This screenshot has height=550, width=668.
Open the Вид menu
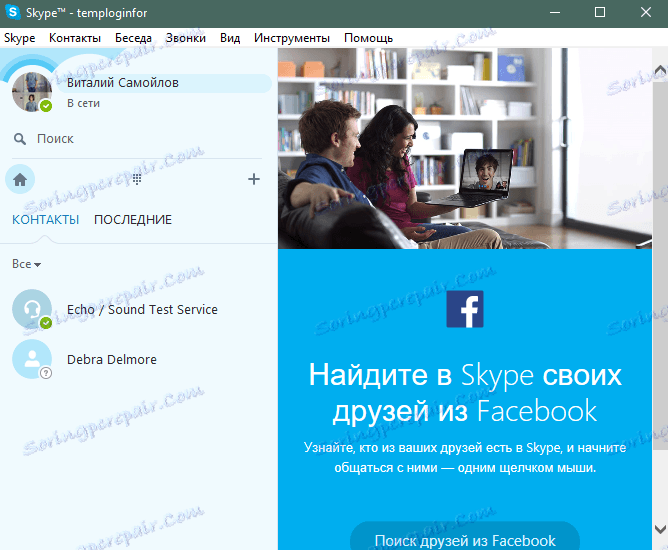230,38
